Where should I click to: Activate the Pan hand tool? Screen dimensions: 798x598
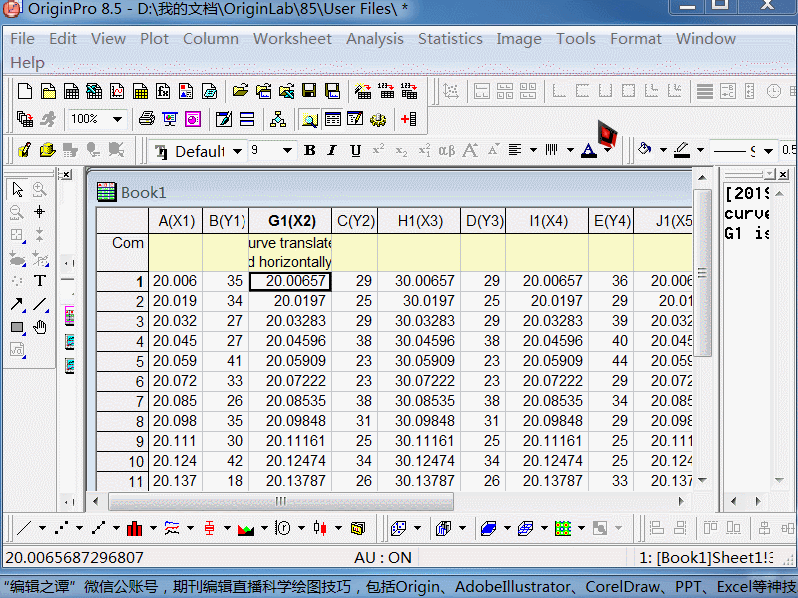40,327
